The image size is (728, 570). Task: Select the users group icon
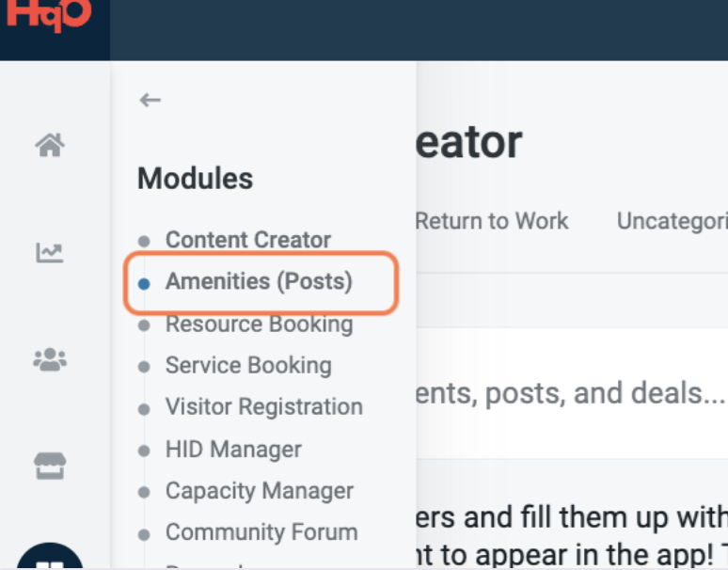[49, 359]
